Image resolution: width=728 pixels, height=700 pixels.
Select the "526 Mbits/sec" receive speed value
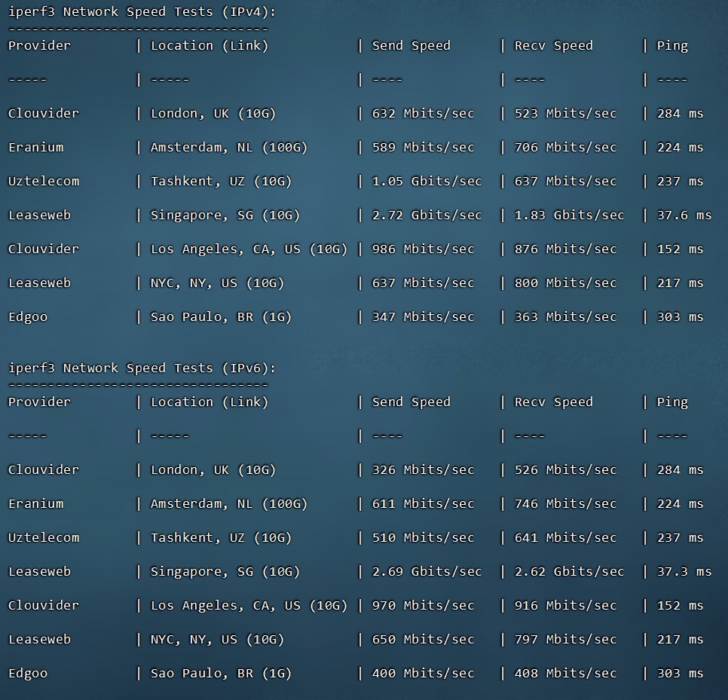pos(565,470)
